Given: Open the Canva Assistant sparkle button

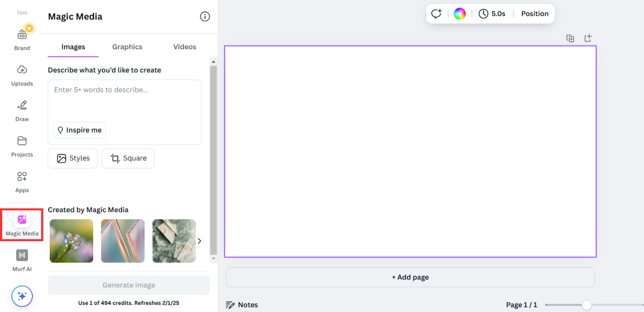Looking at the screenshot, I should pyautogui.click(x=21, y=296).
